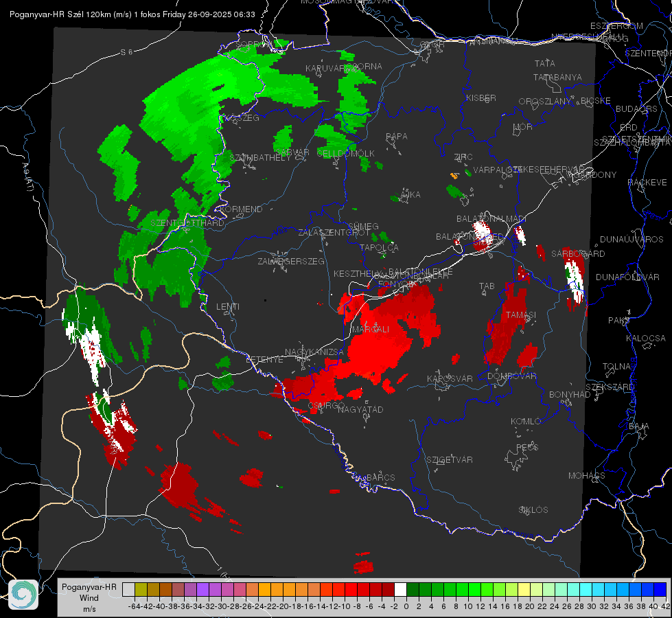Click the swirl weather service logo
The image size is (672, 618).
23,595
